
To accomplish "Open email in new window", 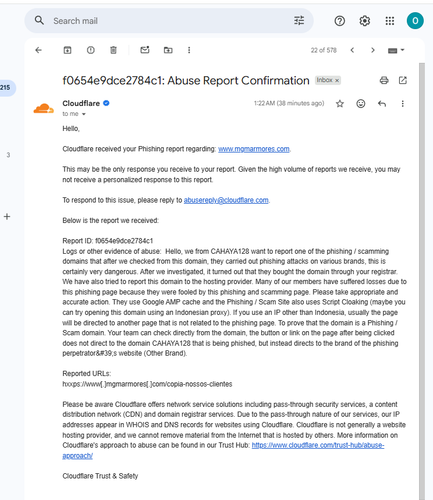I will coord(403,80).
